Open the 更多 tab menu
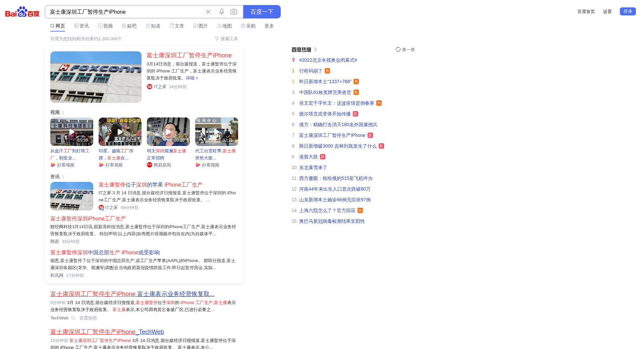The height and width of the screenshot is (349, 644). tap(269, 26)
